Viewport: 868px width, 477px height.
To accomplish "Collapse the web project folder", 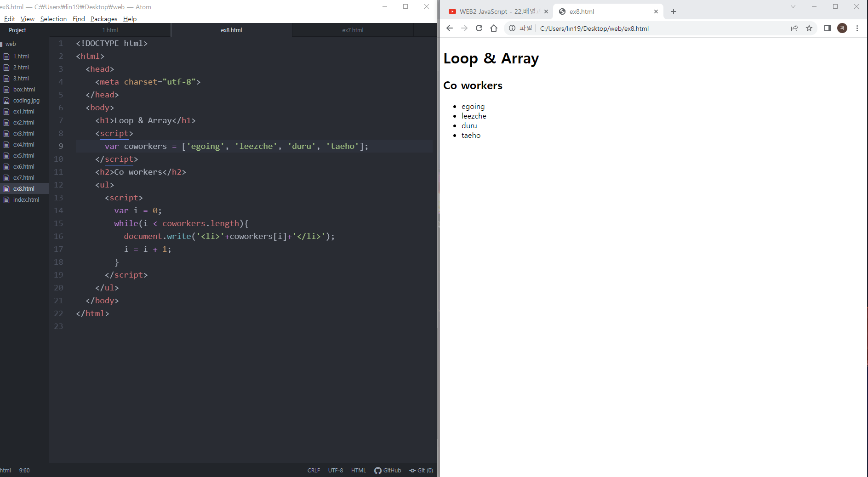I will 11,44.
